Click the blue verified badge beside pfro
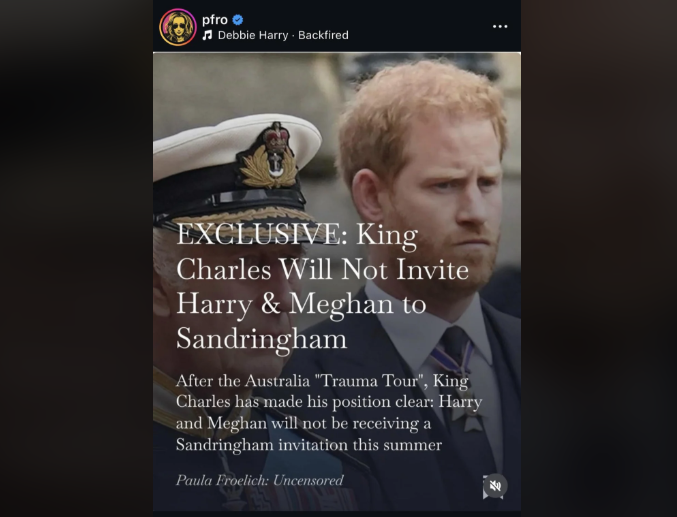The image size is (677, 517). (238, 19)
